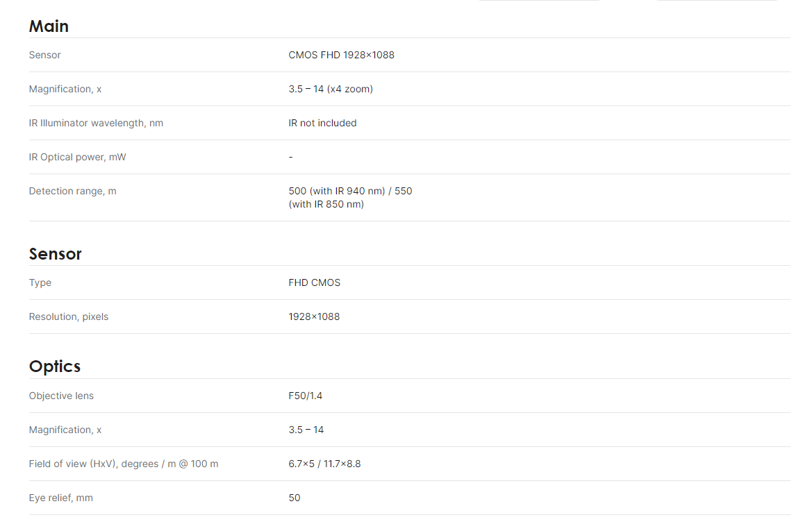Click the 1928×1088 resolution value
The width and height of the screenshot is (812, 531).
click(314, 317)
